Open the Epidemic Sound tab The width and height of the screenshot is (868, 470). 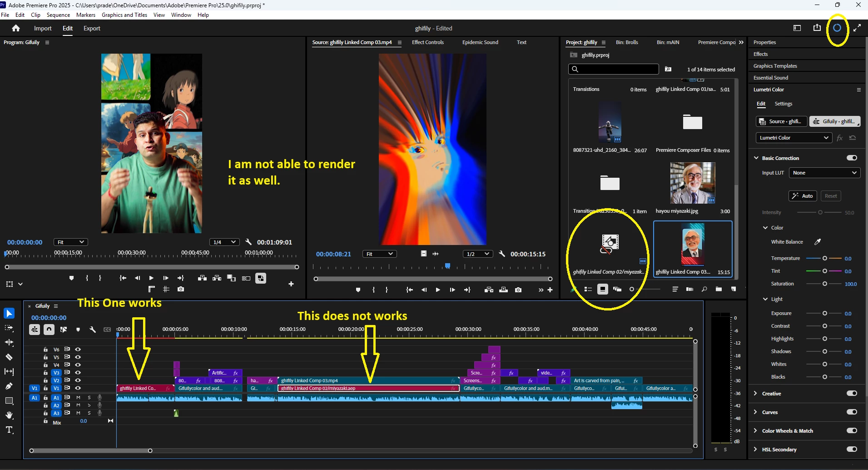(x=480, y=42)
